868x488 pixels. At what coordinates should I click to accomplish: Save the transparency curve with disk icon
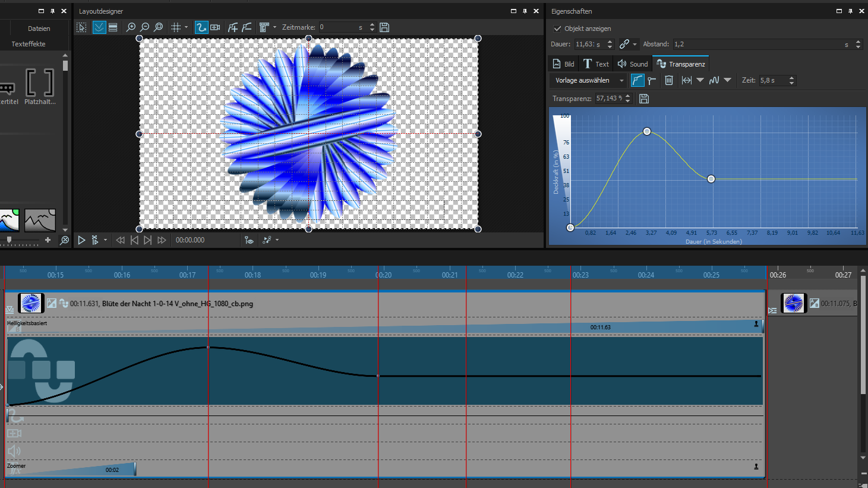(x=644, y=99)
